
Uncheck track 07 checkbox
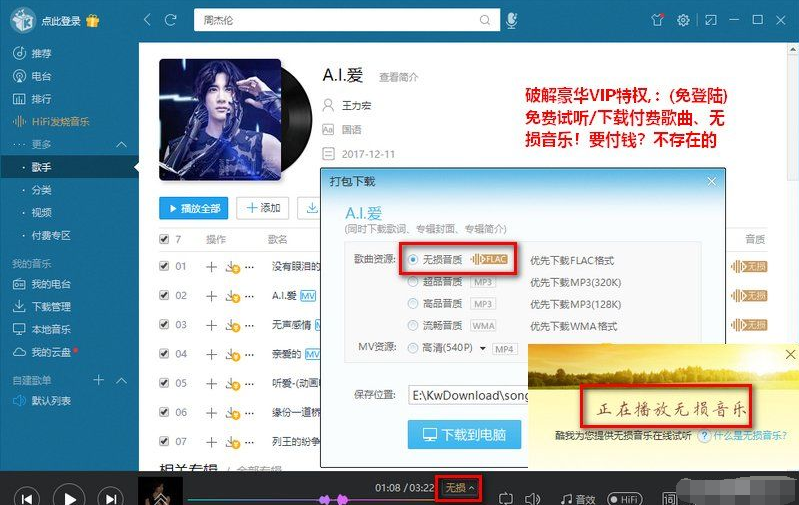tap(164, 441)
